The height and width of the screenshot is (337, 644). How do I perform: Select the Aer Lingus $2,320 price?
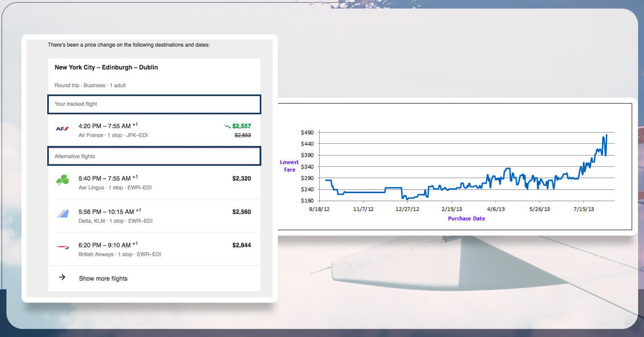241,178
